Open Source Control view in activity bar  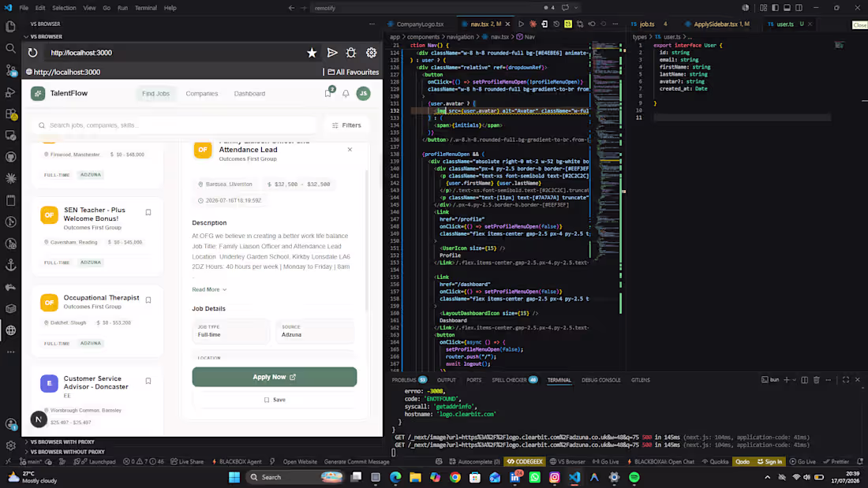[x=10, y=70]
